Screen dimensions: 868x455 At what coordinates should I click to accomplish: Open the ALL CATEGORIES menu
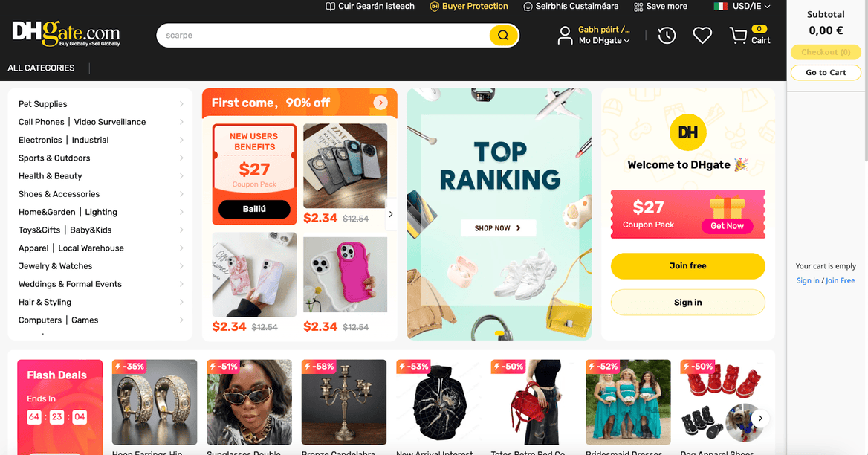click(x=41, y=68)
